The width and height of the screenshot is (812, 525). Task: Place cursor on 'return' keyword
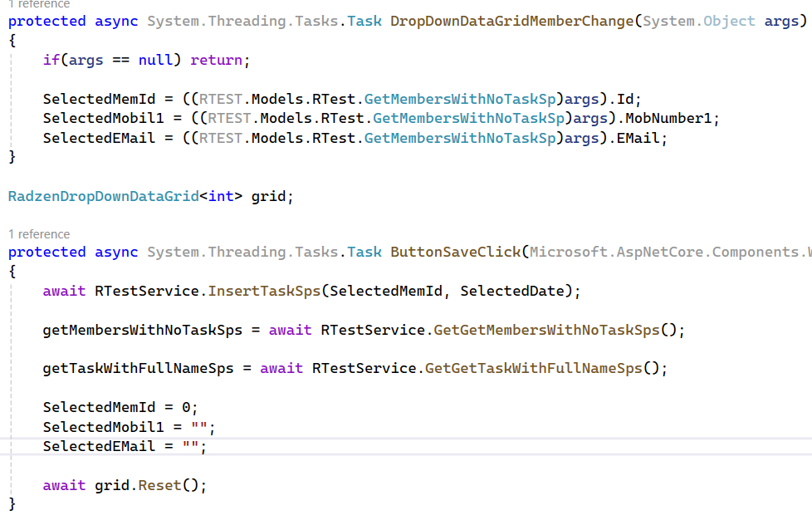[216, 60]
